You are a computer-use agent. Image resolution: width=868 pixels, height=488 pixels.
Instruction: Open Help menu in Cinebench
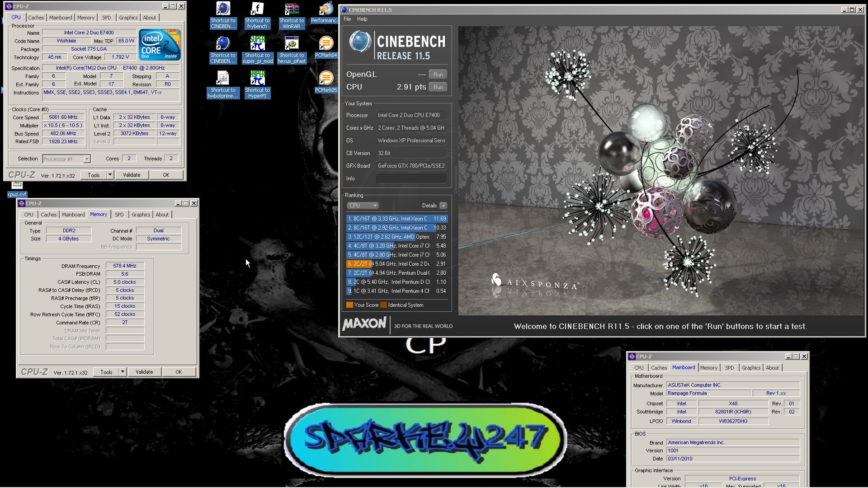362,19
